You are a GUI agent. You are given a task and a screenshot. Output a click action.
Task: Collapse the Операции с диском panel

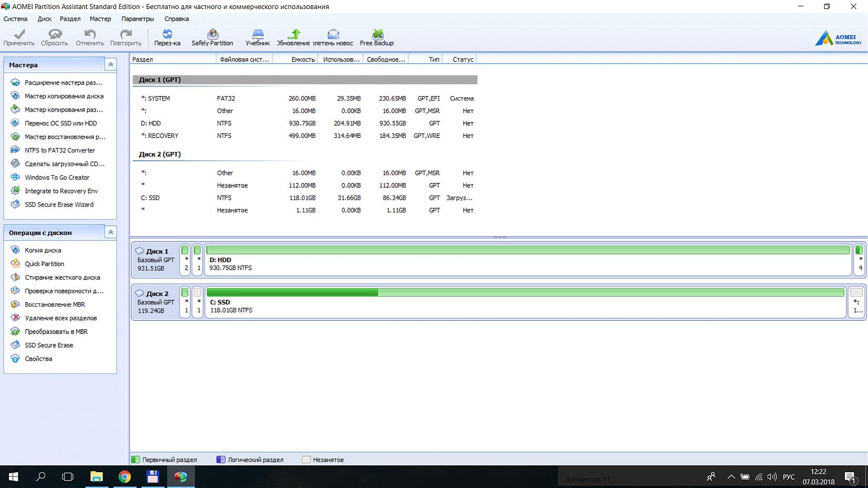[110, 232]
